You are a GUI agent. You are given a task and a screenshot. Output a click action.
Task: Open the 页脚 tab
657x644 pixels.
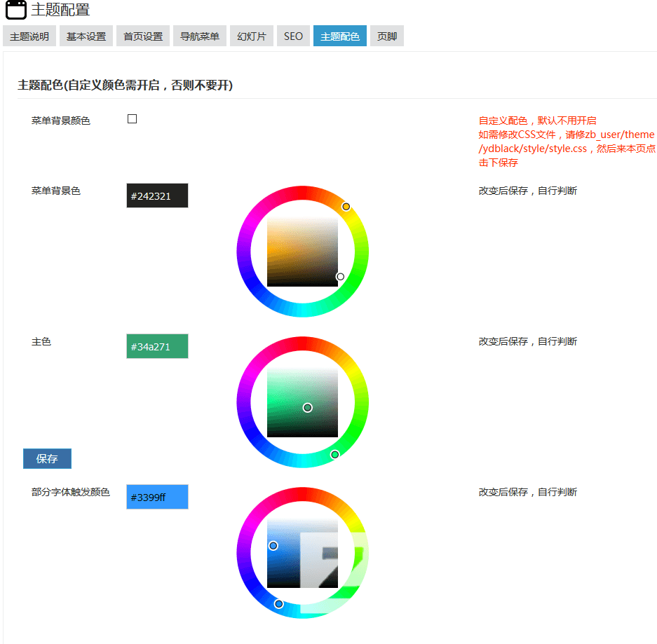(387, 36)
